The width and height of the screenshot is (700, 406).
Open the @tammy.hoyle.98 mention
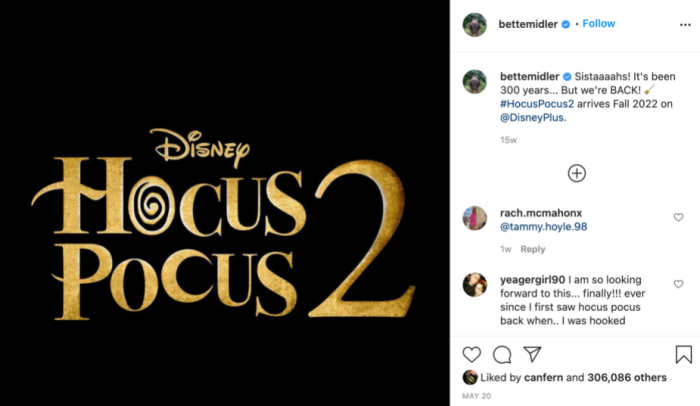[x=543, y=227]
